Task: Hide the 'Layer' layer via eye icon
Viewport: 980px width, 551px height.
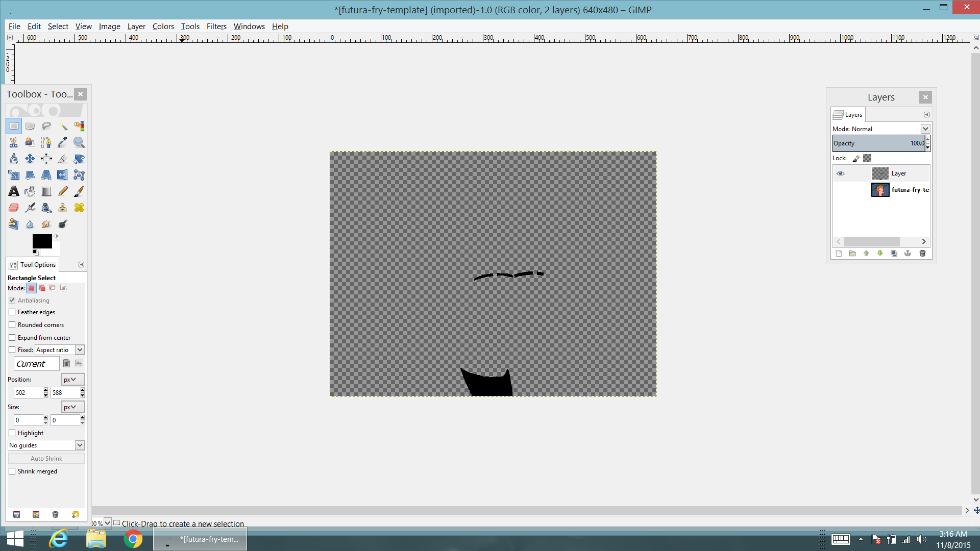Action: point(840,173)
